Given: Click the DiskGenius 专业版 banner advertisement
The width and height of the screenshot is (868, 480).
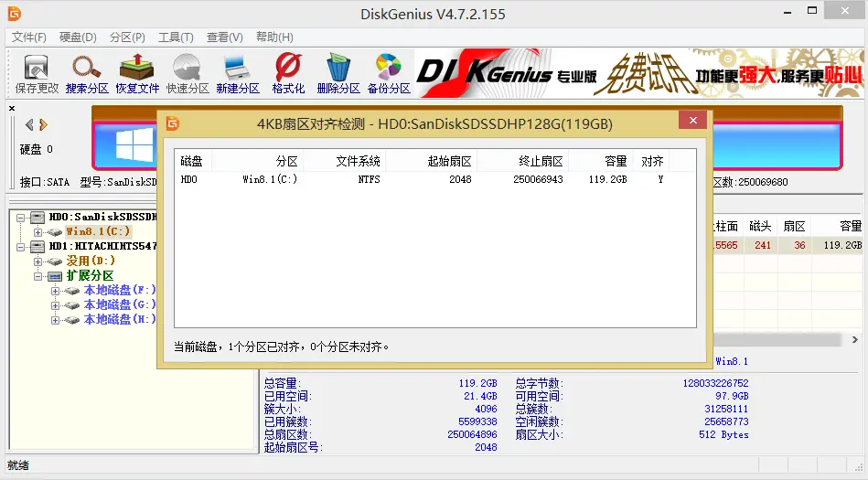Looking at the screenshot, I should (638, 73).
